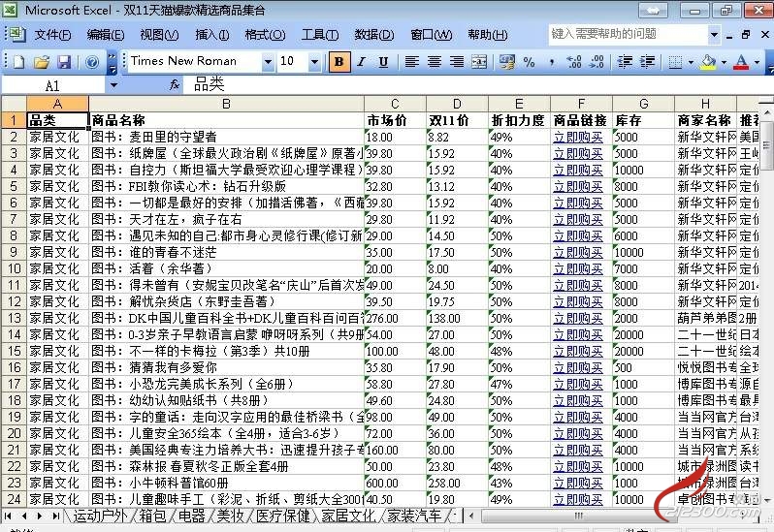Go to last sheet with tab scroll button
Screen dimensions: 774x532
[56, 516]
